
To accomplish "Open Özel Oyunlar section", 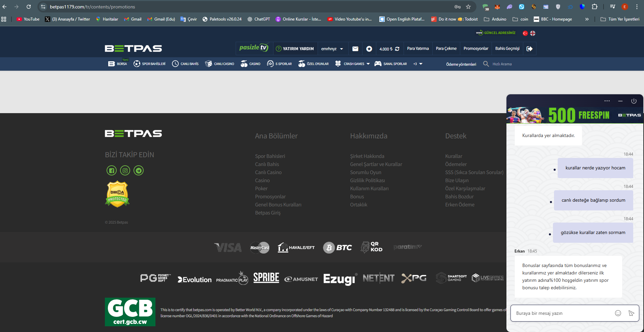I will pyautogui.click(x=313, y=64).
